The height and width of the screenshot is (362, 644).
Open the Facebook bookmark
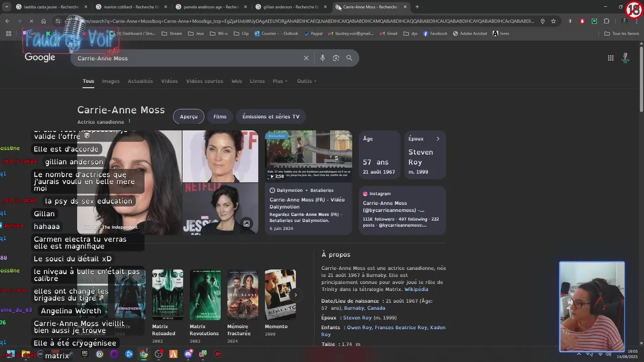pos(435,34)
